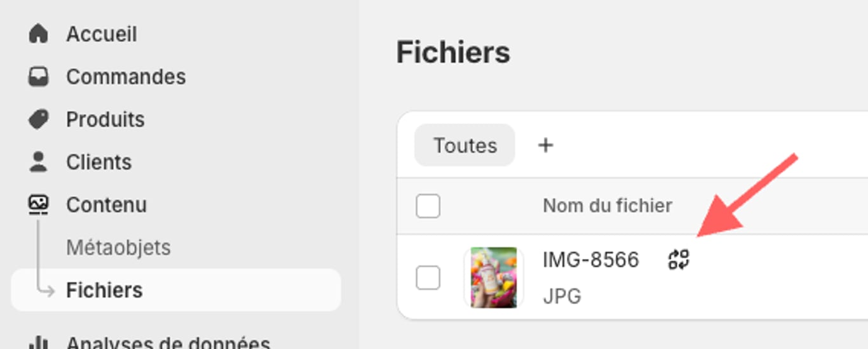Open the Commandes text label

pyautogui.click(x=126, y=77)
